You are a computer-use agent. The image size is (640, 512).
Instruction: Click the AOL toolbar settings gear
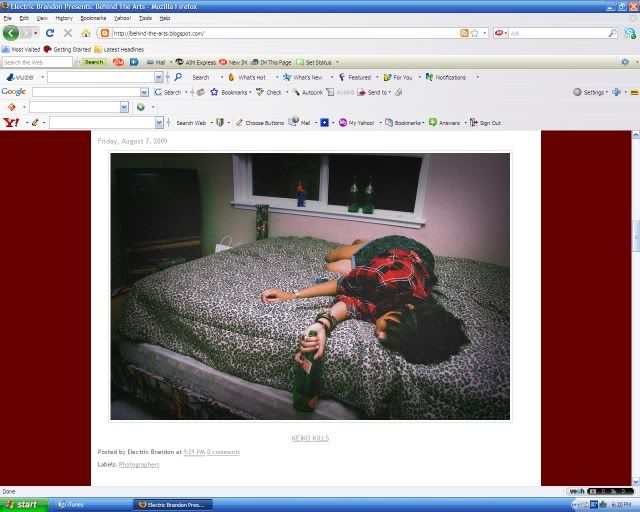click(625, 62)
